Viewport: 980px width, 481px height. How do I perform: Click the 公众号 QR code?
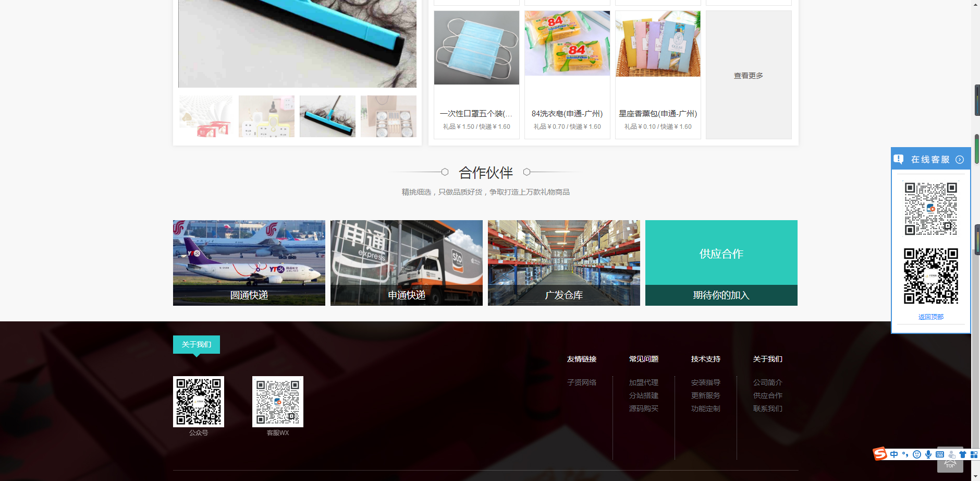pyautogui.click(x=199, y=402)
